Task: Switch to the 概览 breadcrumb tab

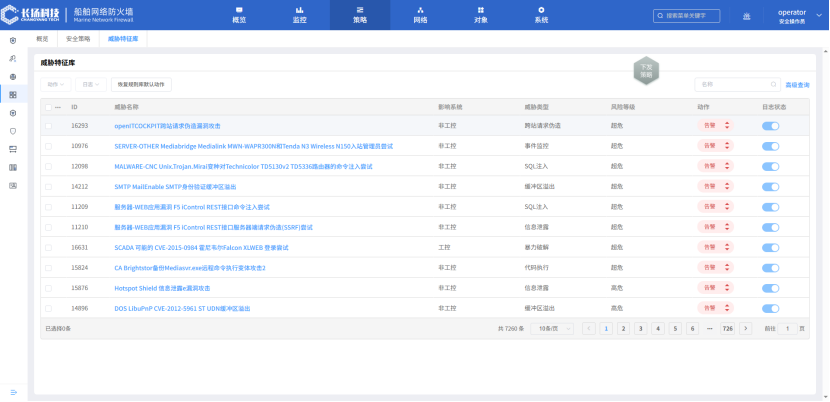Action: (x=42, y=38)
